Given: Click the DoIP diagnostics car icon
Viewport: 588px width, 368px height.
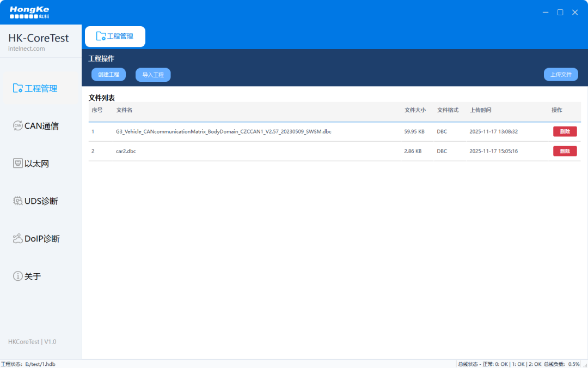Looking at the screenshot, I should [17, 238].
